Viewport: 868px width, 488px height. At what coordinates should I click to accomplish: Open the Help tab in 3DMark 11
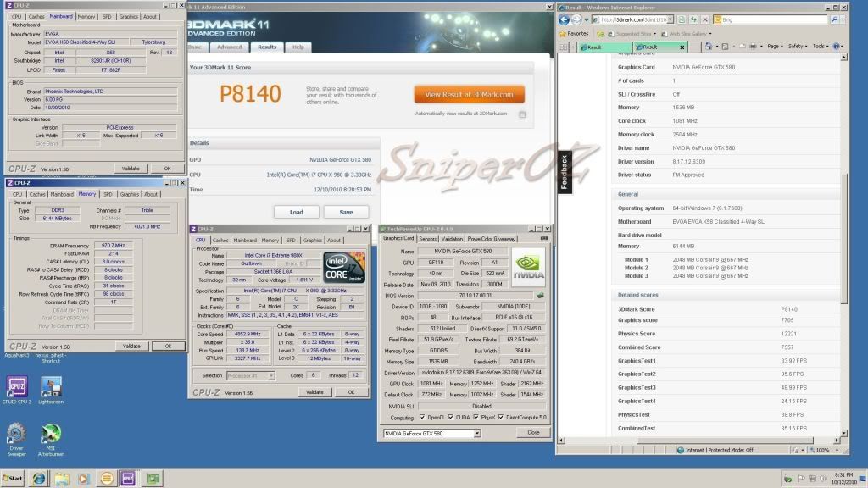pyautogui.click(x=298, y=47)
